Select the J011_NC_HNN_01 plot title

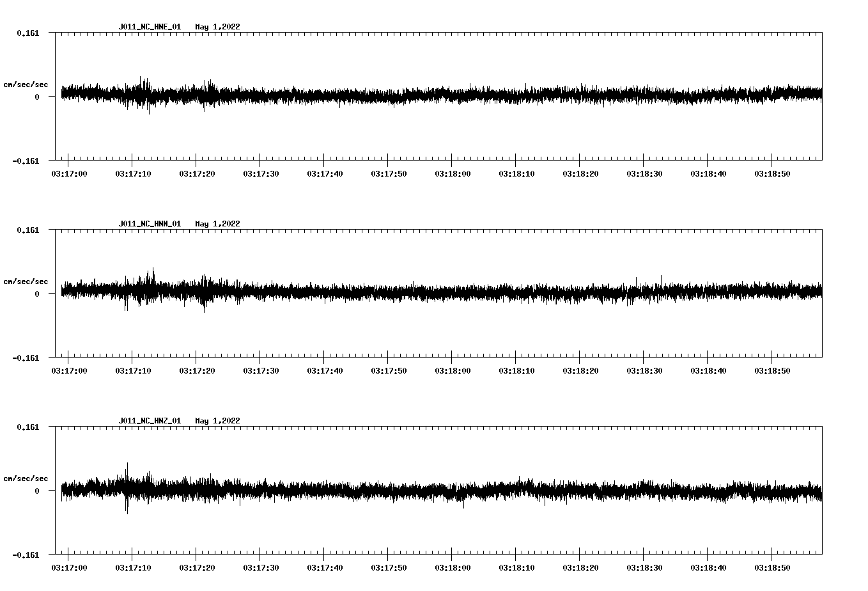[150, 224]
